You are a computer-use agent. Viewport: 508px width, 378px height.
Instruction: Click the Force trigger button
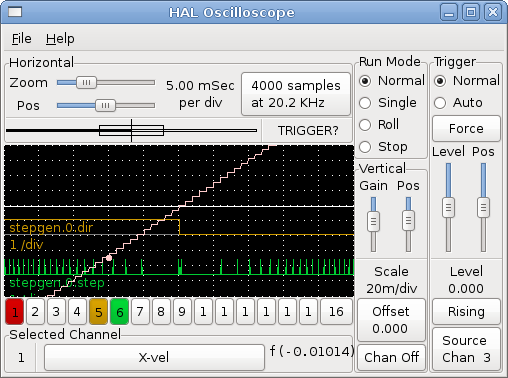coord(466,129)
